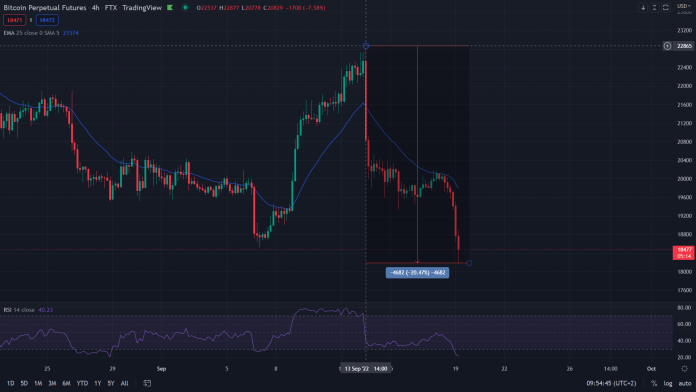Screen dimensions: 696x392
Task: Click the collapse arrows icon in top-right controls
Action: point(654,8)
